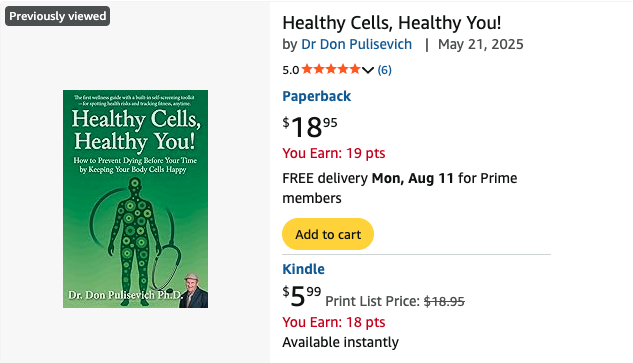Expand the rating breakdown chevron beside the stars

[x=368, y=70]
